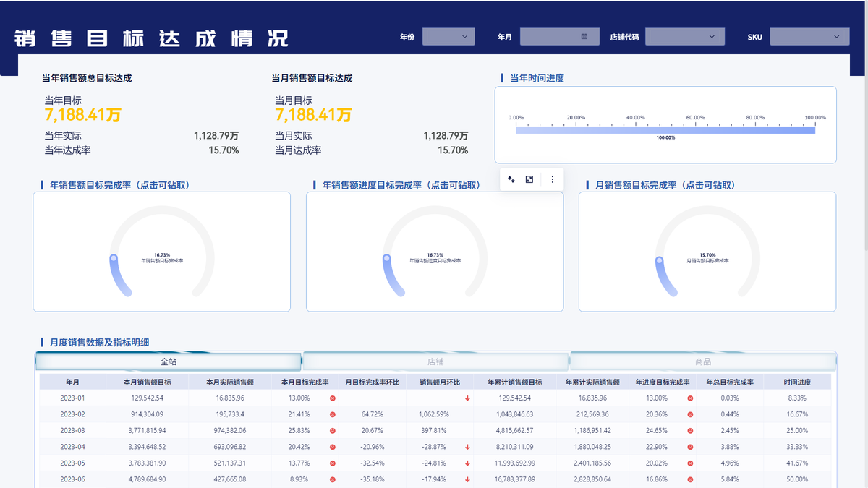Click red warning icon beside 13.00% 本月目标完成率 in 2023-01 row
868x488 pixels.
tap(333, 398)
